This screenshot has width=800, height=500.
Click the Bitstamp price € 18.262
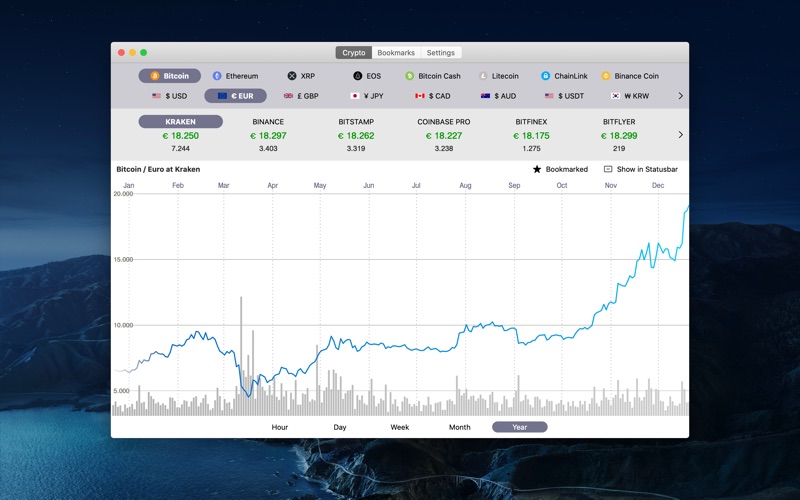(x=356, y=136)
